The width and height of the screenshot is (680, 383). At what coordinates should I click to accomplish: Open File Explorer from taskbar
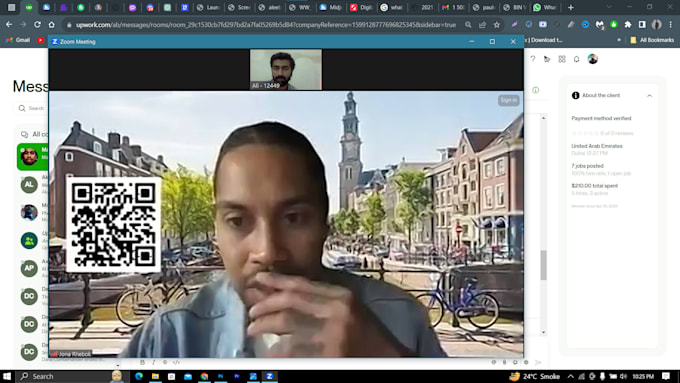(x=155, y=376)
